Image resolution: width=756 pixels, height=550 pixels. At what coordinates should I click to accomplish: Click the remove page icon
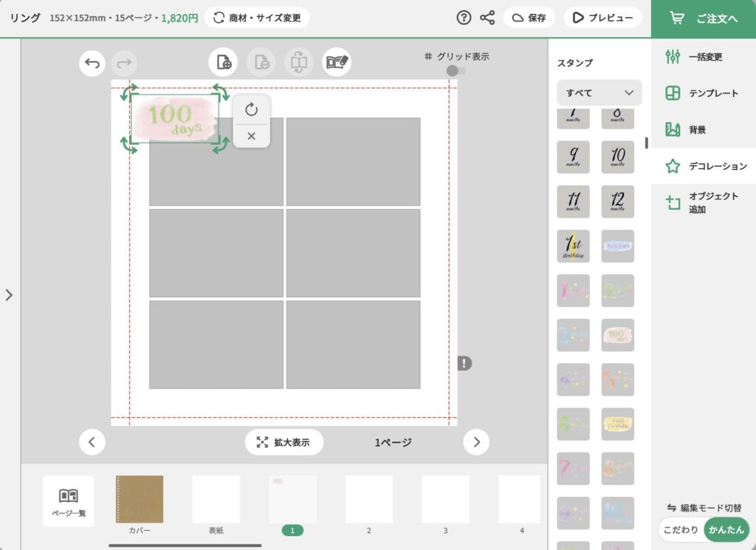tap(261, 62)
